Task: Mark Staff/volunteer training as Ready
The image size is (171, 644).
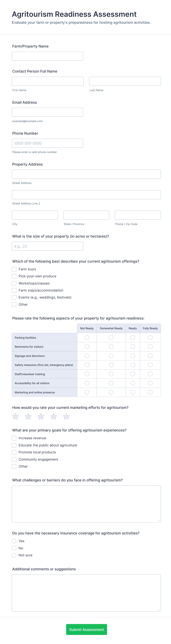Action: (x=133, y=374)
